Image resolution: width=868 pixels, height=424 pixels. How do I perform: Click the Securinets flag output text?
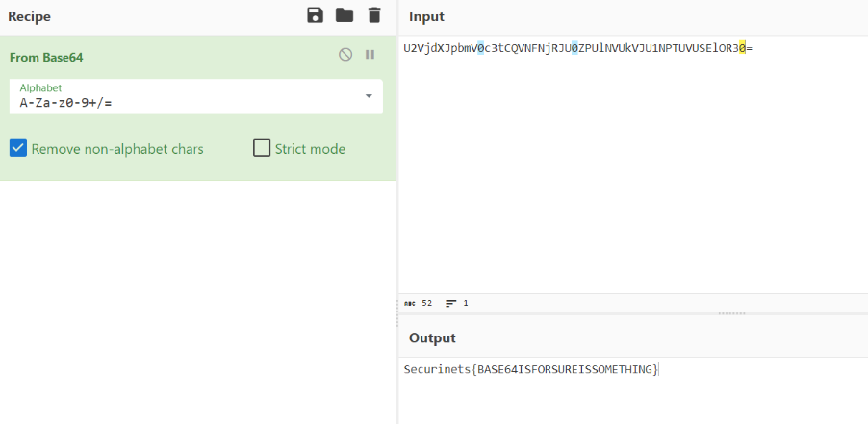(531, 369)
